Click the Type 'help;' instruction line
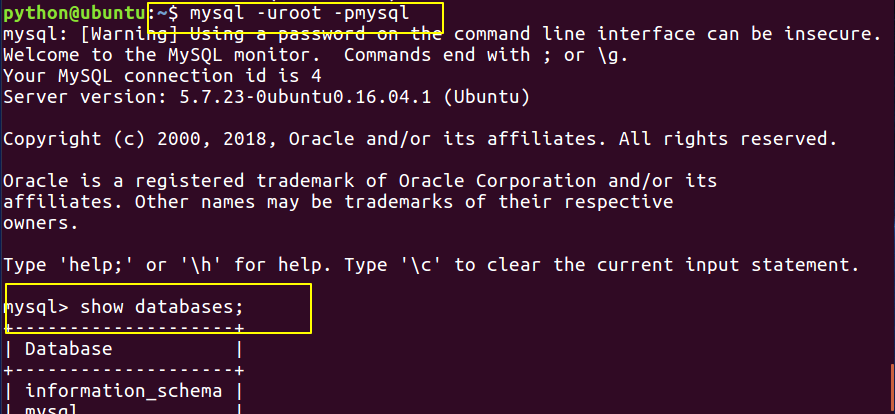The height and width of the screenshot is (414, 895). pyautogui.click(x=432, y=265)
